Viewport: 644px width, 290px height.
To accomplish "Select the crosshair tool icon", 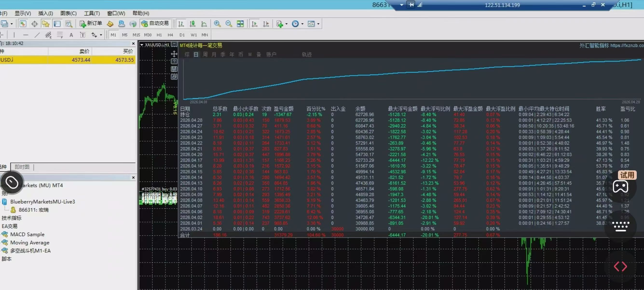I will [34, 24].
